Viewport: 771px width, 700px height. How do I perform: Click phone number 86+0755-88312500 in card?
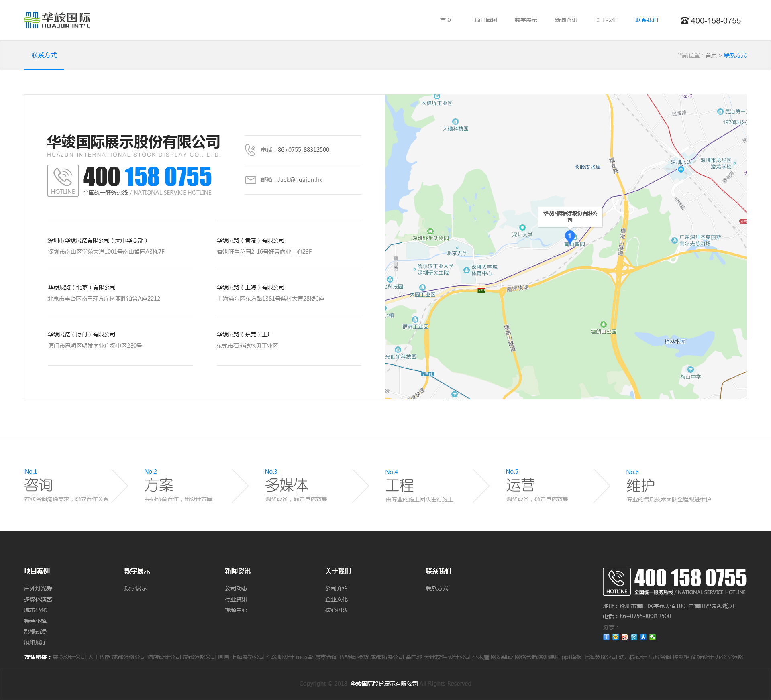(x=304, y=150)
